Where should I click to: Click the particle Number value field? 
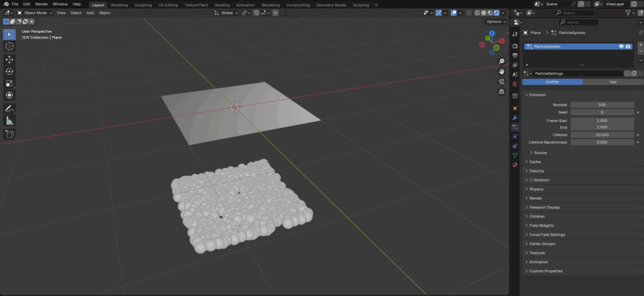point(602,105)
